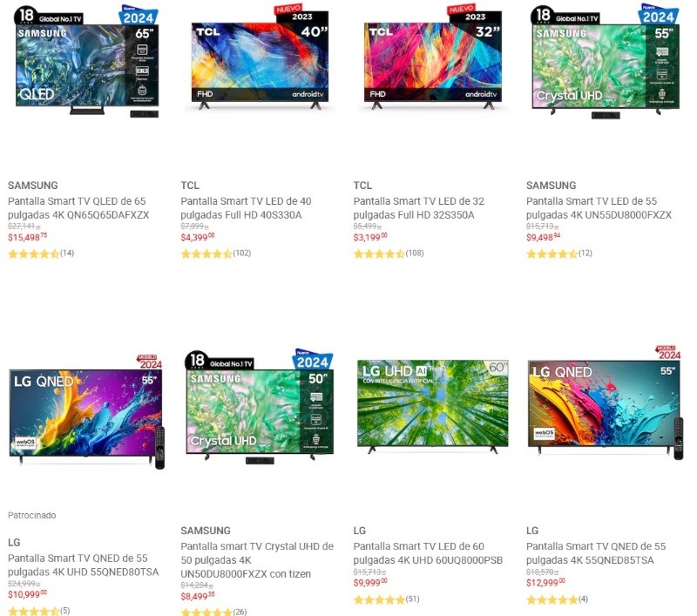The width and height of the screenshot is (697, 616).
Task: Open the 55QNED85TSA product title
Action: pyautogui.click(x=596, y=553)
